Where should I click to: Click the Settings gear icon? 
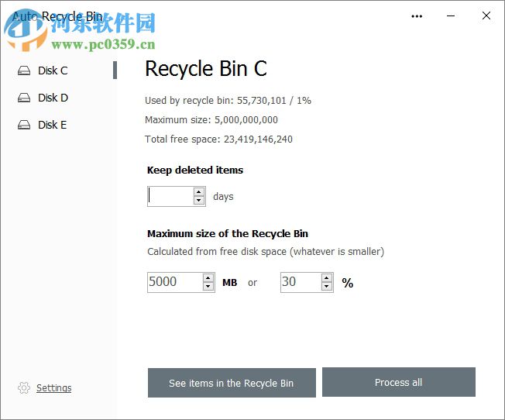(24, 387)
